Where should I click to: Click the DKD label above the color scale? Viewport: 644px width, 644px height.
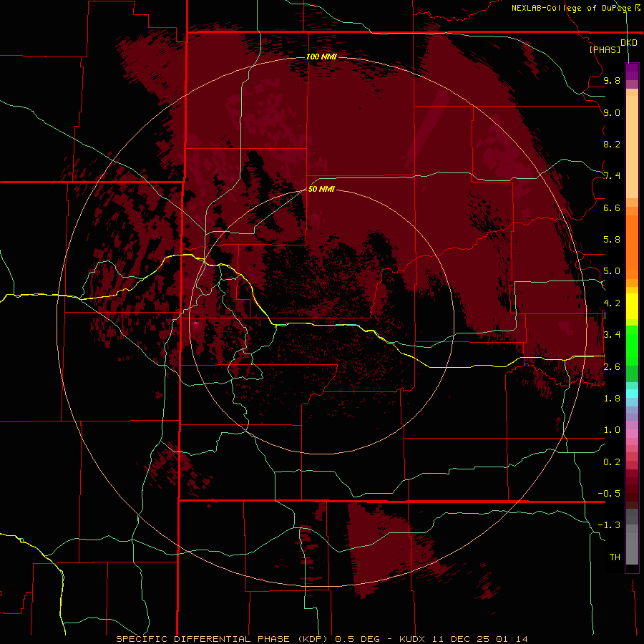click(x=629, y=42)
